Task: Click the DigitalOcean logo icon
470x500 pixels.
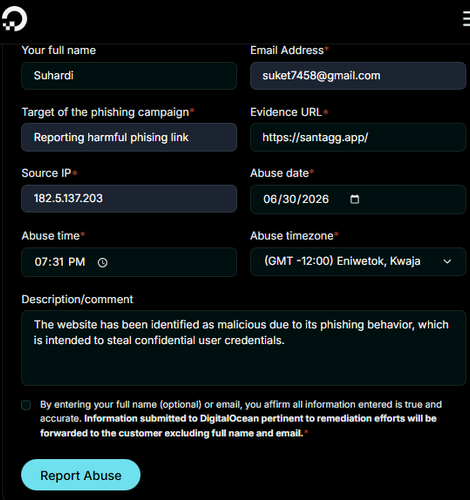Action: point(14,19)
